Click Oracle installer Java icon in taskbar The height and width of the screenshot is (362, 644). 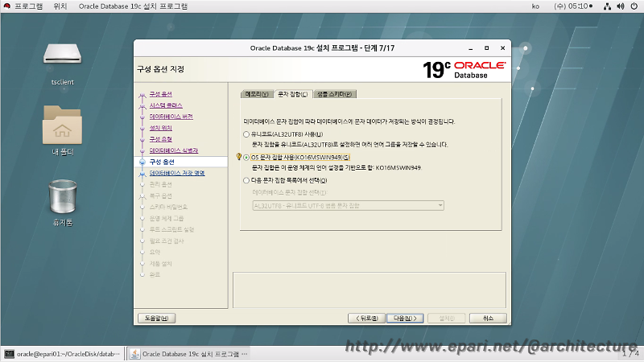tap(134, 354)
